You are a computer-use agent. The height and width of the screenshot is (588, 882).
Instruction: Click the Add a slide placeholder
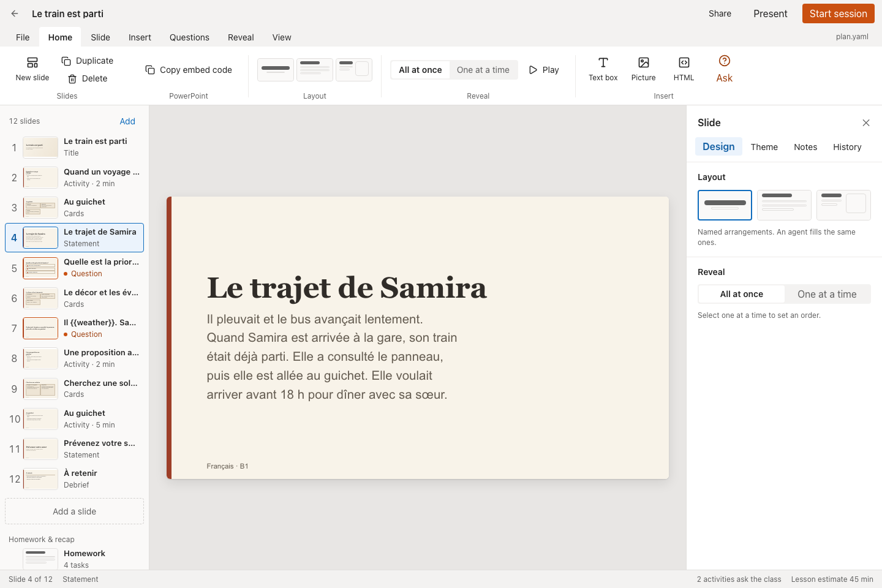pyautogui.click(x=74, y=511)
